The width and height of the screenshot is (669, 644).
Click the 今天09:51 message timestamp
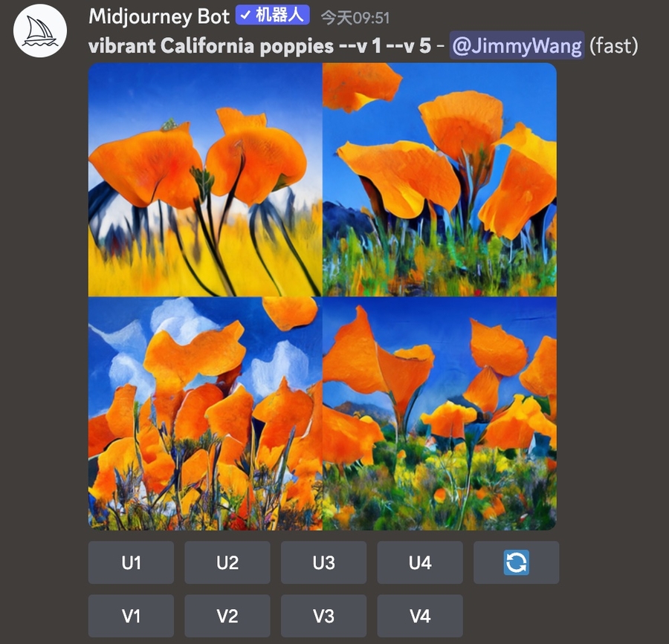(x=355, y=18)
